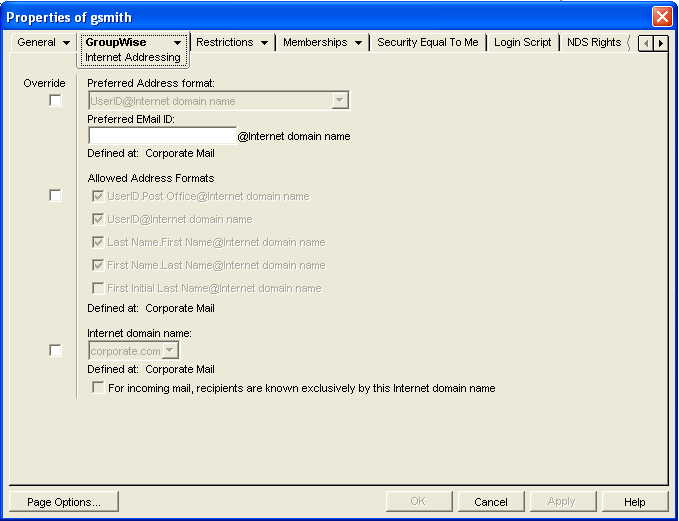Toggle Last Name.First Name address format
The height and width of the screenshot is (521, 679).
click(x=98, y=242)
